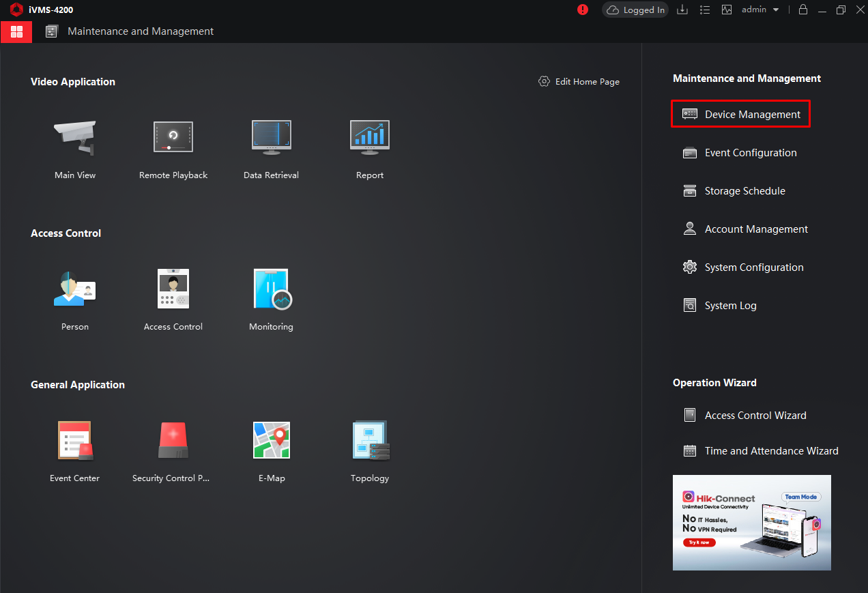Open Device Management
The height and width of the screenshot is (593, 868).
coord(741,115)
